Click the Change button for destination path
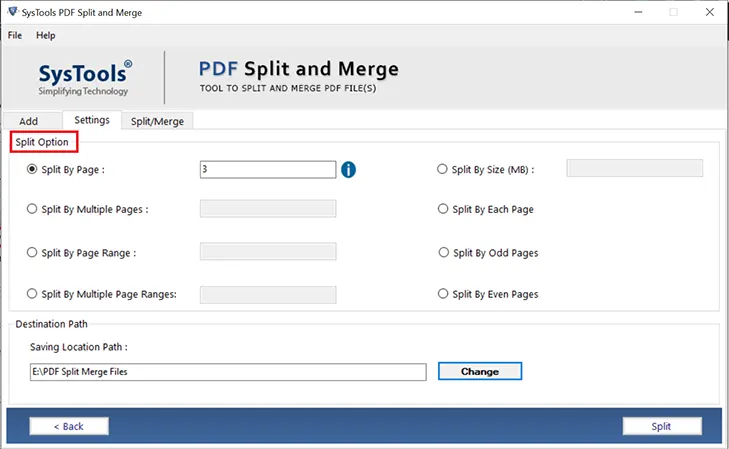This screenshot has width=729, height=449. (480, 371)
